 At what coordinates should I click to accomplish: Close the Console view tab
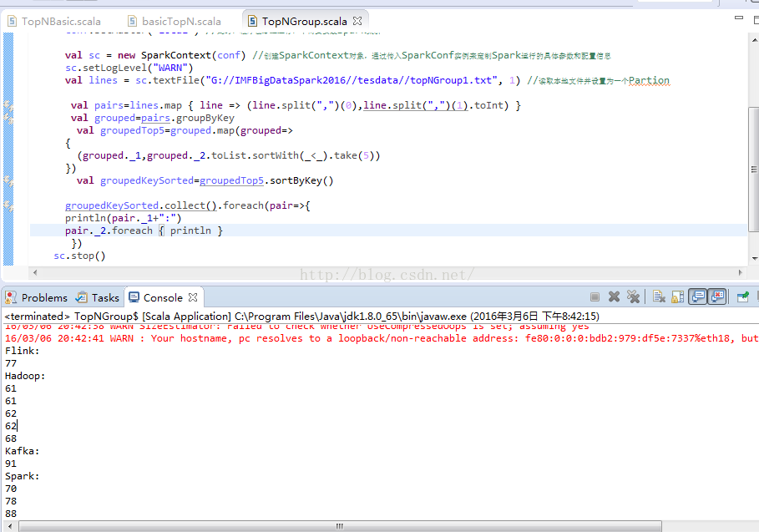tap(193, 297)
